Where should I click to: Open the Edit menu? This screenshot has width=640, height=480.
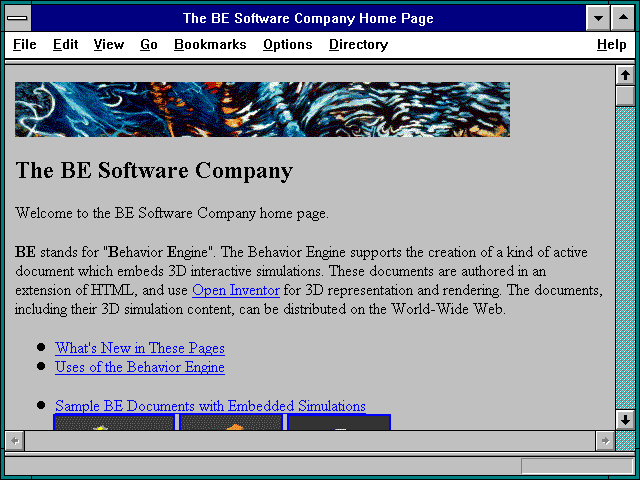click(65, 44)
